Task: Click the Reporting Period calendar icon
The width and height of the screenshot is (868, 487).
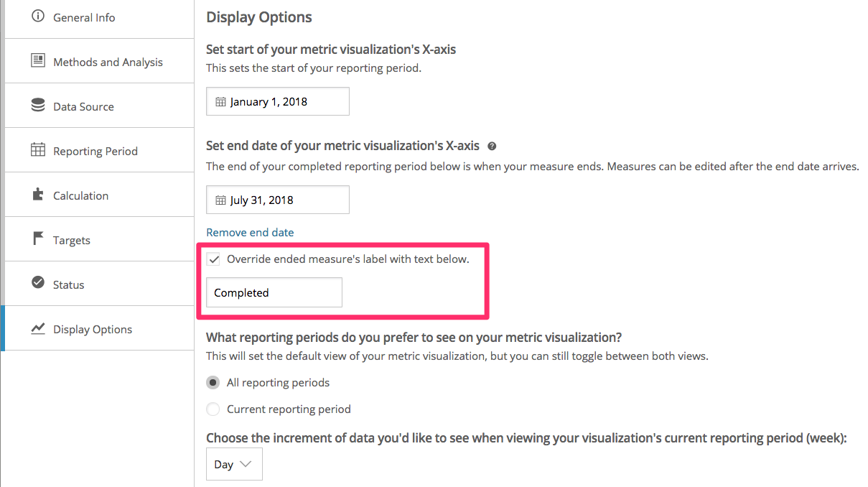Action: point(38,150)
